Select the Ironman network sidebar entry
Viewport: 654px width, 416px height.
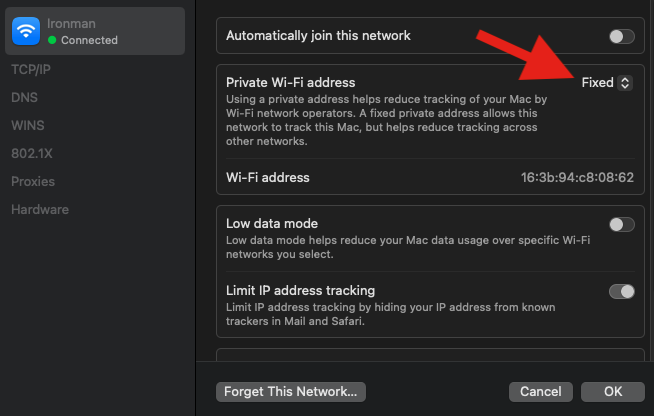pyautogui.click(x=94, y=31)
